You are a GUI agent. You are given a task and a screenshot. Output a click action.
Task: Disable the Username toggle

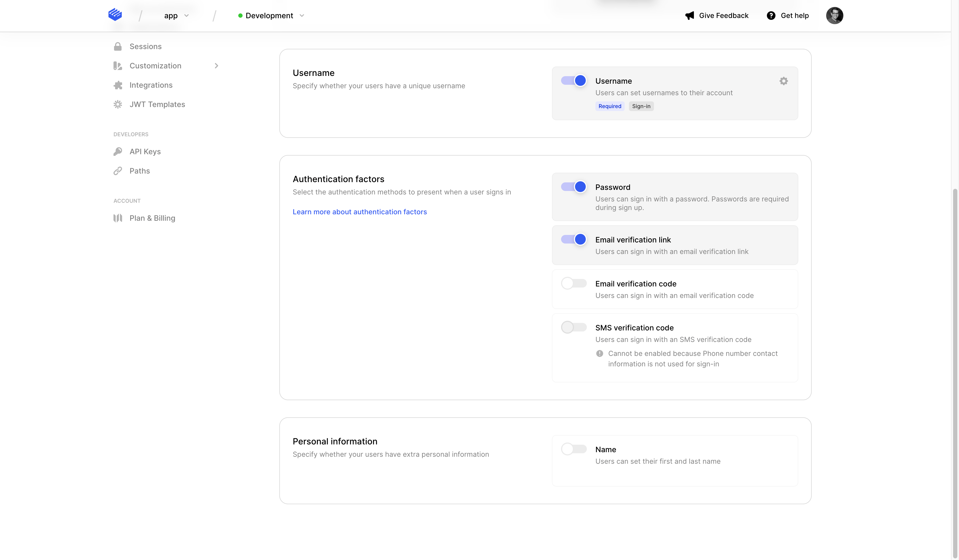click(x=573, y=81)
